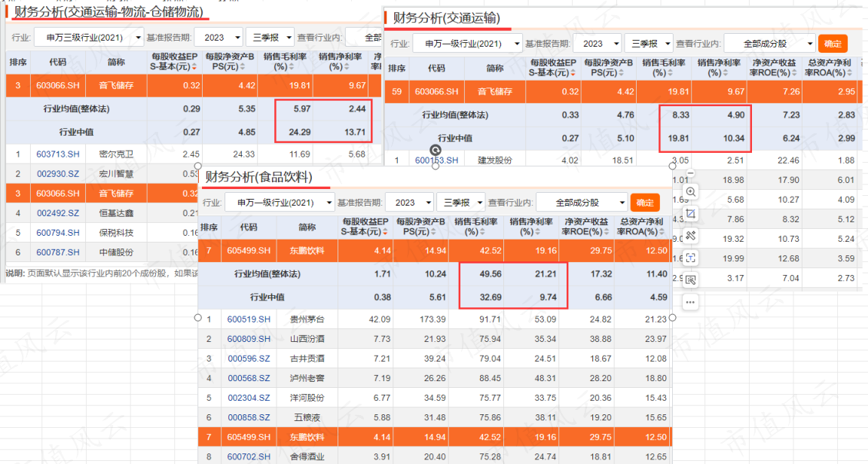
Task: Open stock code 000858.SZ link
Action: coord(249,417)
